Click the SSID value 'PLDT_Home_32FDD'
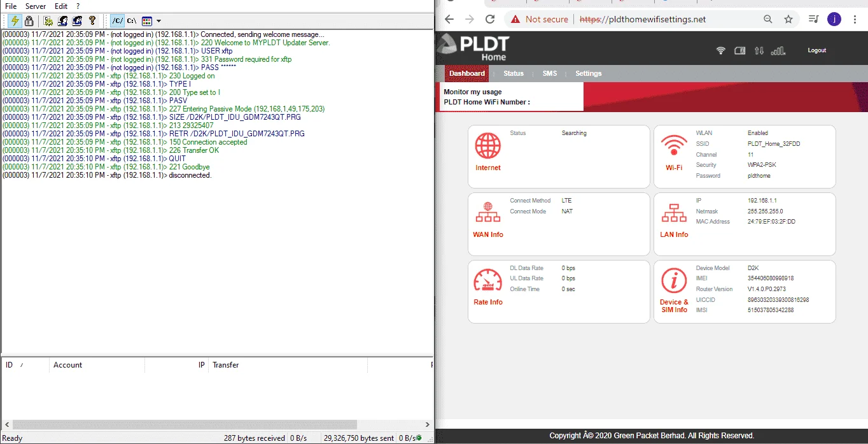The width and height of the screenshot is (868, 444). click(x=774, y=144)
